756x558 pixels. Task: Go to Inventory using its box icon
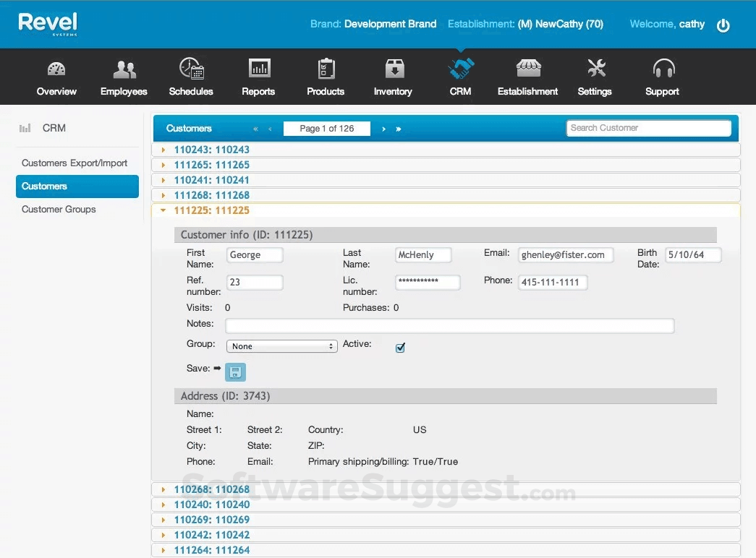click(393, 76)
